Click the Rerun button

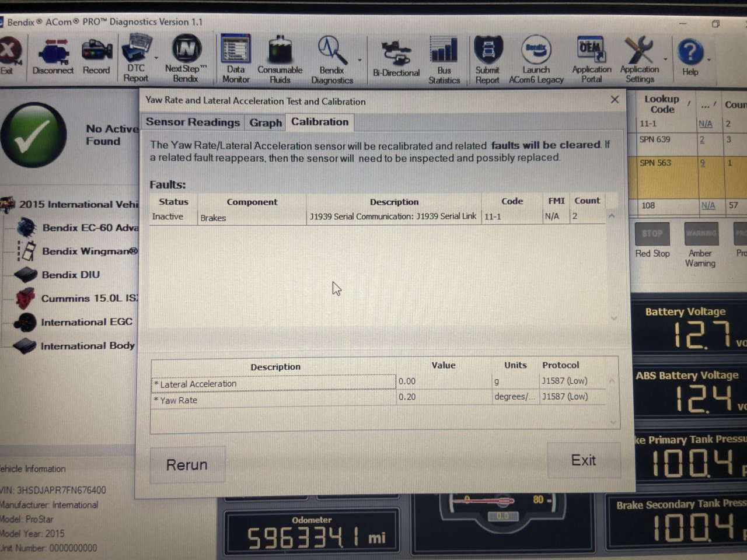point(187,465)
